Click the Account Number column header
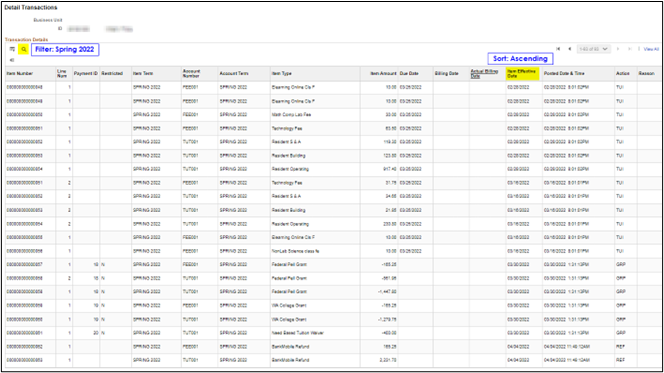 (x=191, y=74)
